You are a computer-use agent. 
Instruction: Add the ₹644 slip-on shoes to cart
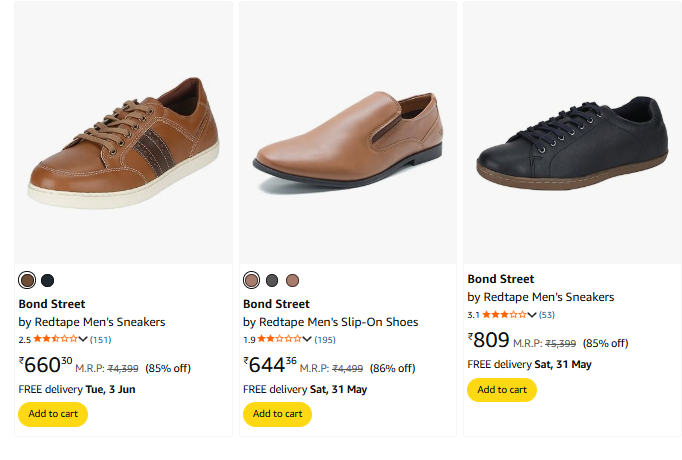277,414
